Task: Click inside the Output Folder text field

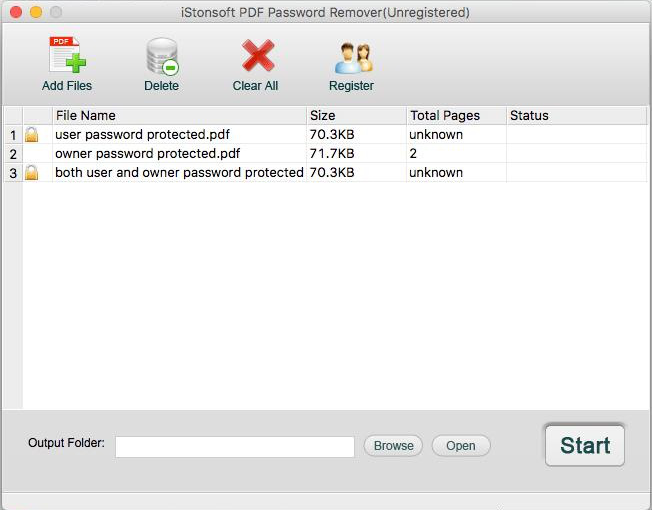Action: [x=234, y=446]
